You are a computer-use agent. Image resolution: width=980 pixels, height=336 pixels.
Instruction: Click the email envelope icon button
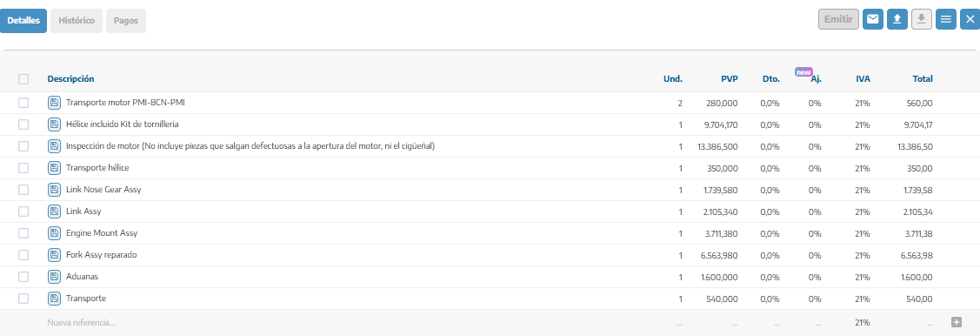(872, 19)
